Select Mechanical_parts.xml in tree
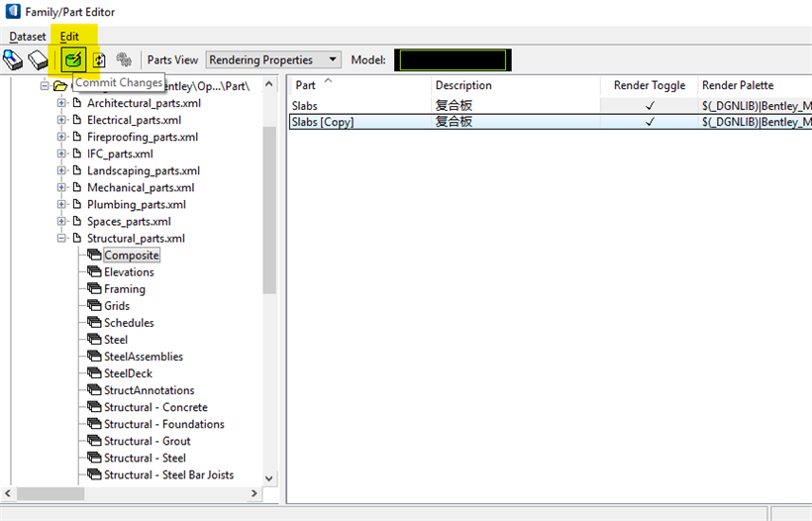 (141, 187)
